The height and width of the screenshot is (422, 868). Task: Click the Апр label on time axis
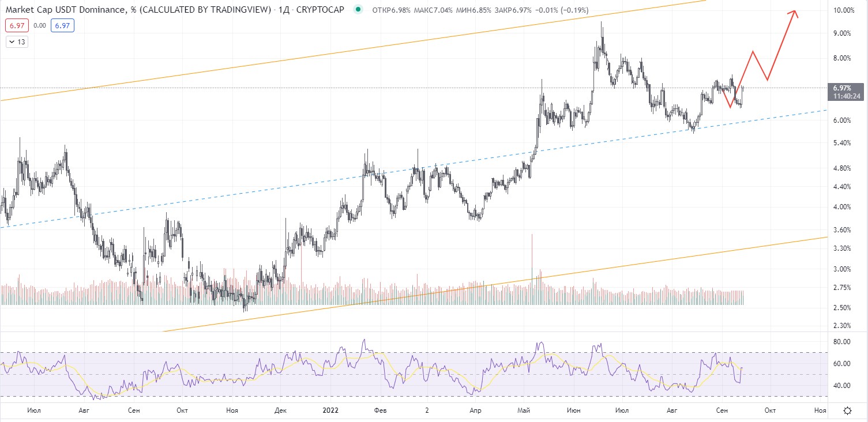[476, 410]
